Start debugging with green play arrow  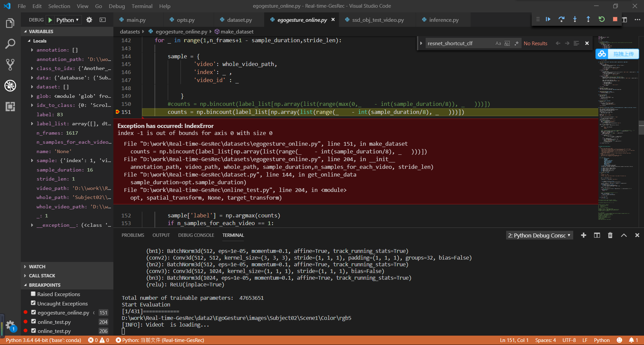click(50, 20)
